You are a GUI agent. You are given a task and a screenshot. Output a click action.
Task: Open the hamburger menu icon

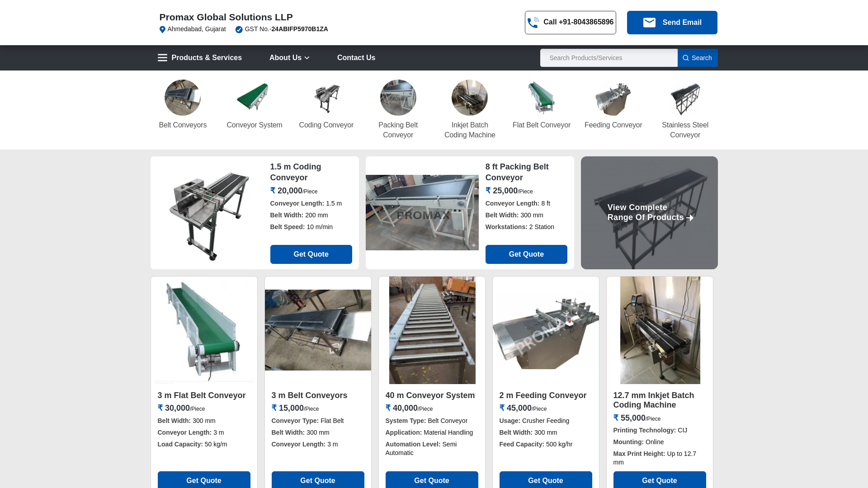tap(162, 58)
